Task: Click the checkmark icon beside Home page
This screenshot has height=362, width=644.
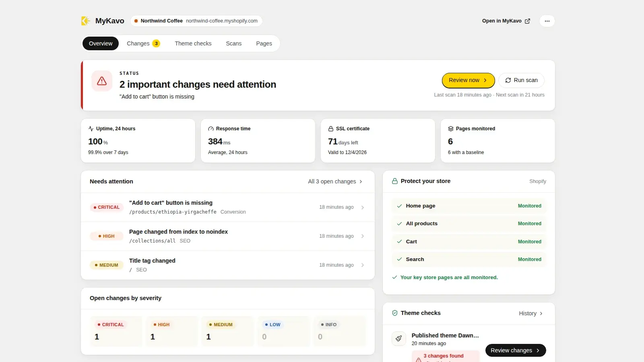Action: pos(399,206)
